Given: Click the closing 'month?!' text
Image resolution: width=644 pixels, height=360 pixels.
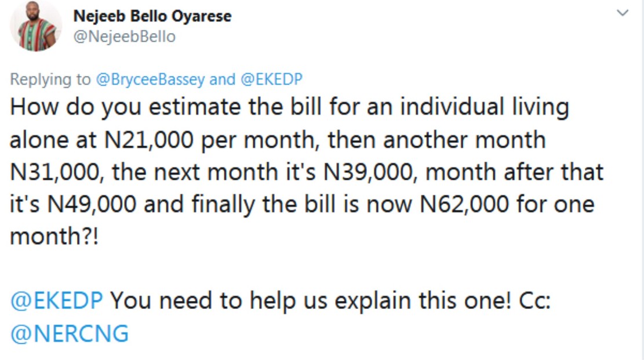Looking at the screenshot, I should pos(54,237).
